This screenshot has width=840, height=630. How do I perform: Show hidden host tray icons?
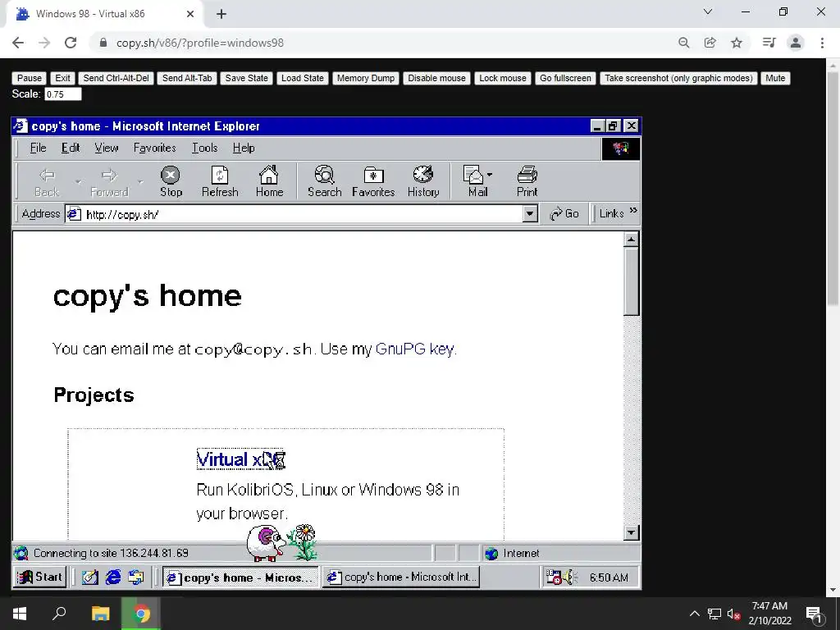pyautogui.click(x=694, y=614)
